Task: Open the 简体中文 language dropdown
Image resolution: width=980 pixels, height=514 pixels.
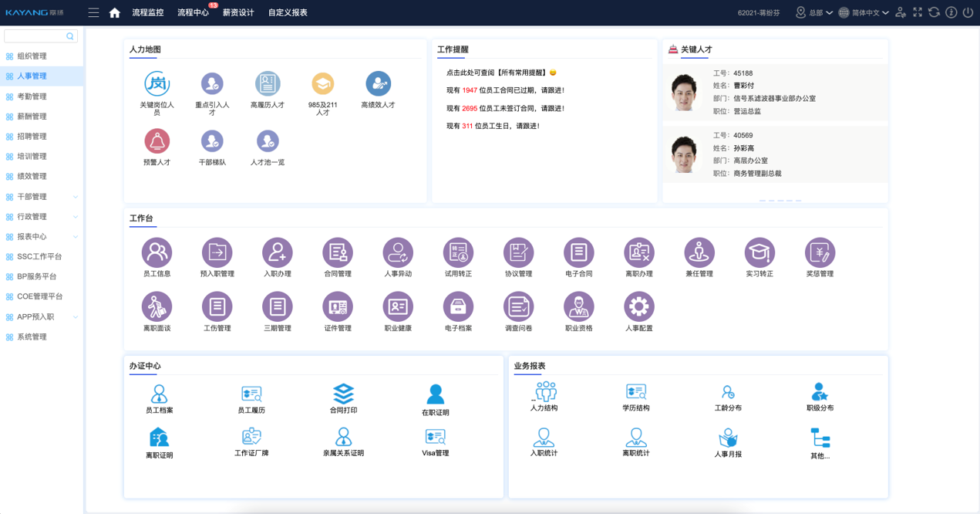Action: (x=864, y=12)
